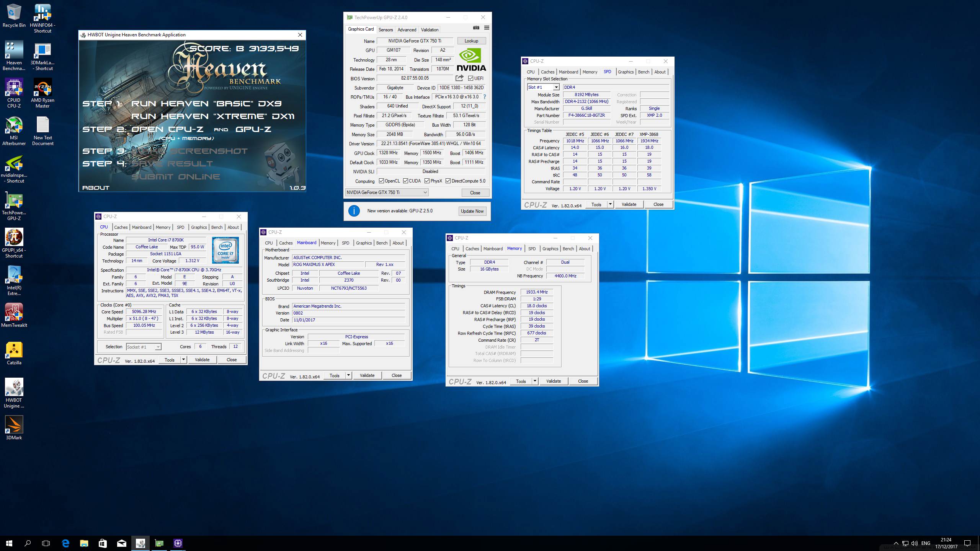
Task: Launch GPUPI_x64 shortcut icon
Action: click(14, 243)
